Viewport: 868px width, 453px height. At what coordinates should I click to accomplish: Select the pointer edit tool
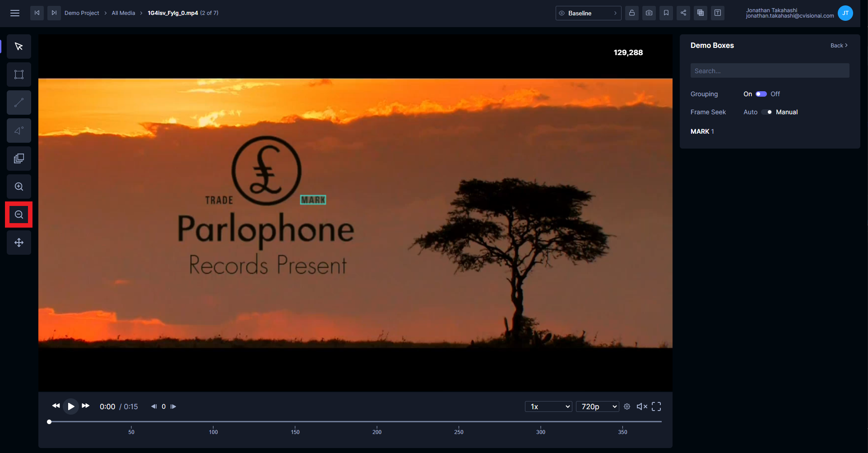(19, 47)
